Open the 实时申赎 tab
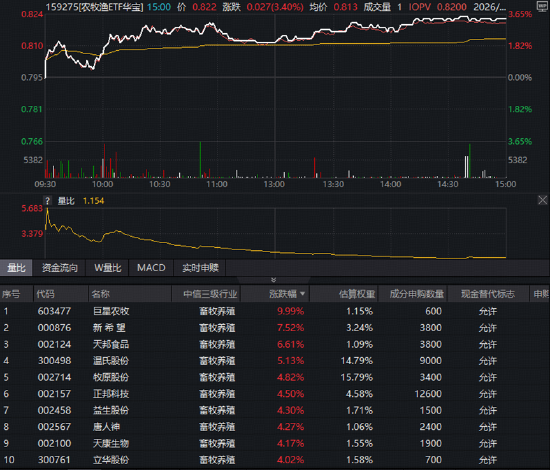The width and height of the screenshot is (550, 470). point(200,268)
